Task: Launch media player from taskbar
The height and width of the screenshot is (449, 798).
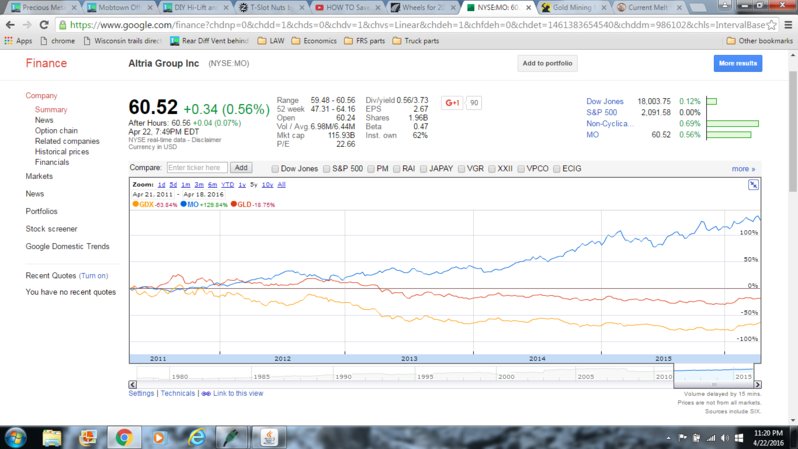Action: (159, 437)
